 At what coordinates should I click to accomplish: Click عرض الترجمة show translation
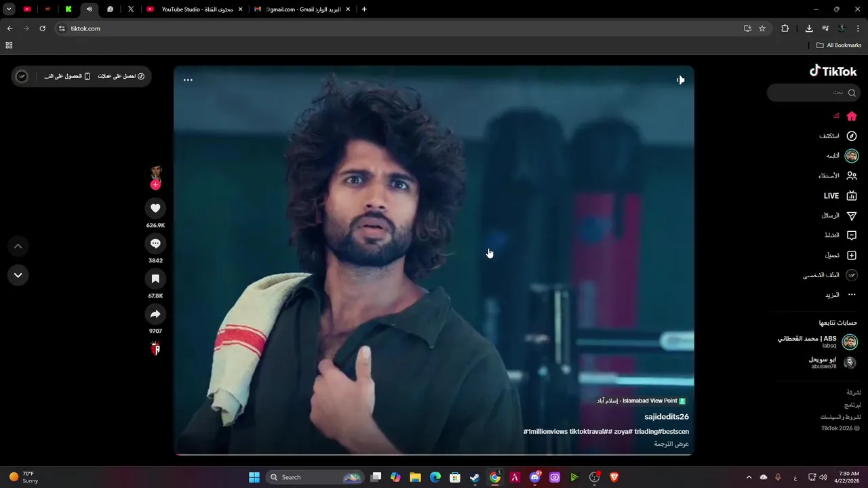point(671,444)
